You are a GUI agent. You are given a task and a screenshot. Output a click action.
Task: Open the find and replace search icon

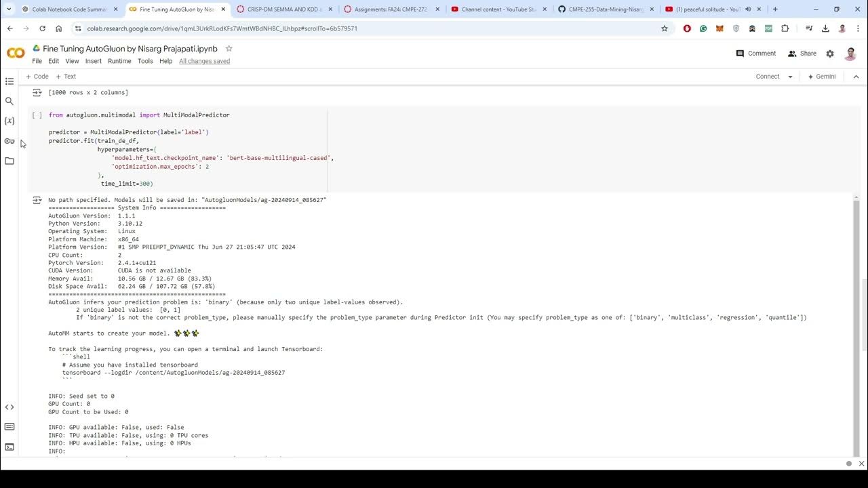click(x=9, y=101)
